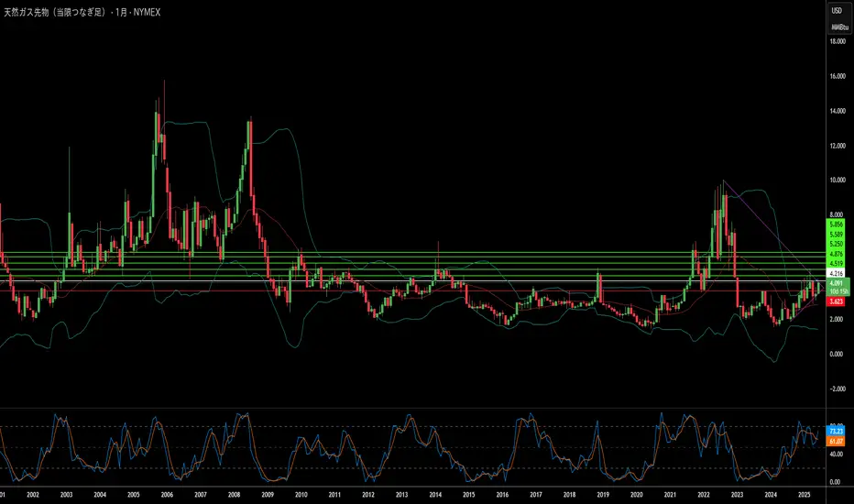Click the 2015 label on time axis
This screenshot has width=854, height=504.
(468, 494)
